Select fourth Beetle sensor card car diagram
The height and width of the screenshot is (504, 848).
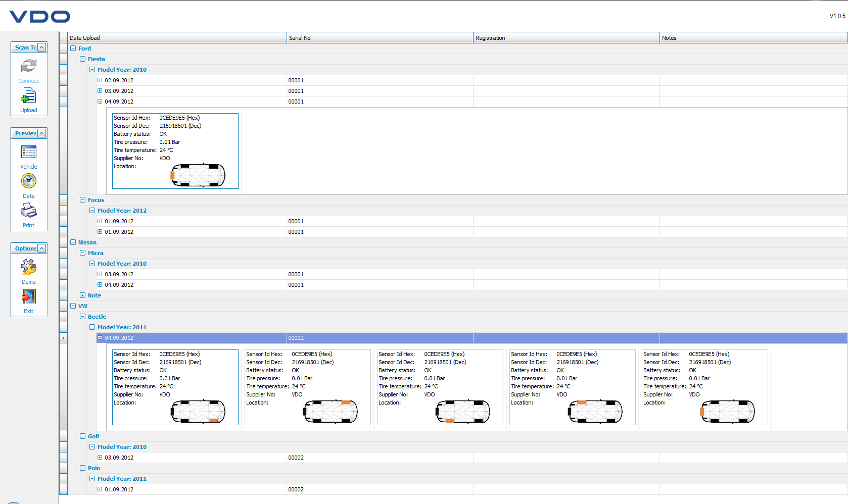[x=595, y=412]
